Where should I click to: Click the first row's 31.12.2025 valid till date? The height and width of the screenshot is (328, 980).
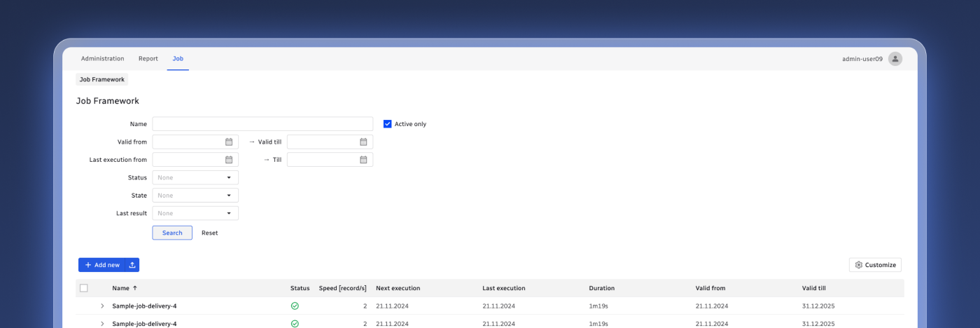pyautogui.click(x=818, y=306)
